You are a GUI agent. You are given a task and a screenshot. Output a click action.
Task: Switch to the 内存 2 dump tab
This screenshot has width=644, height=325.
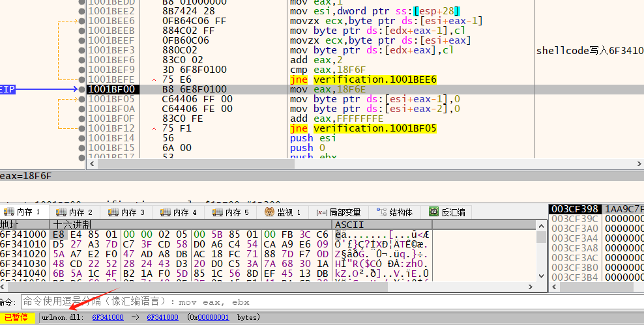[75, 212]
